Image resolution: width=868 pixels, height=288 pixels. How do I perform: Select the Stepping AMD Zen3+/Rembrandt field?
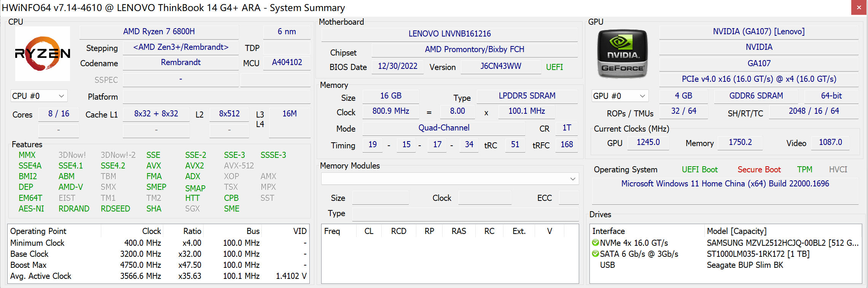click(x=181, y=47)
